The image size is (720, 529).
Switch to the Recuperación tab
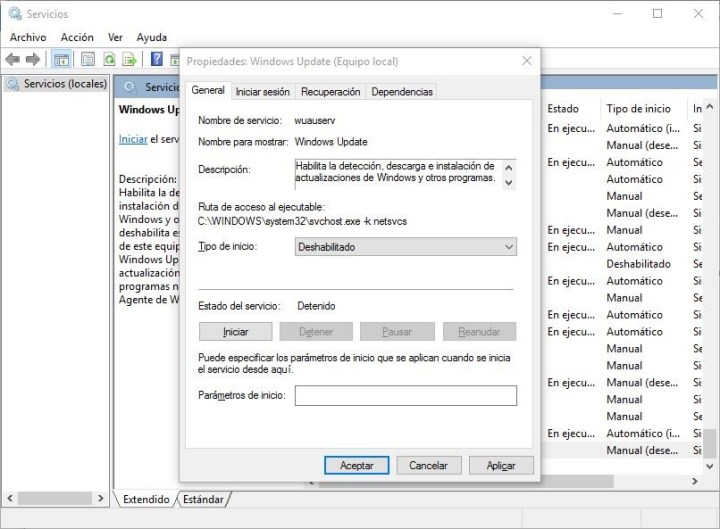(330, 92)
